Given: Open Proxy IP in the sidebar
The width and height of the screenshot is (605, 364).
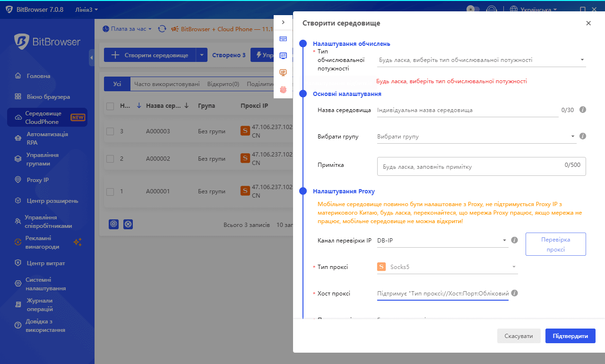Looking at the screenshot, I should pos(38,180).
